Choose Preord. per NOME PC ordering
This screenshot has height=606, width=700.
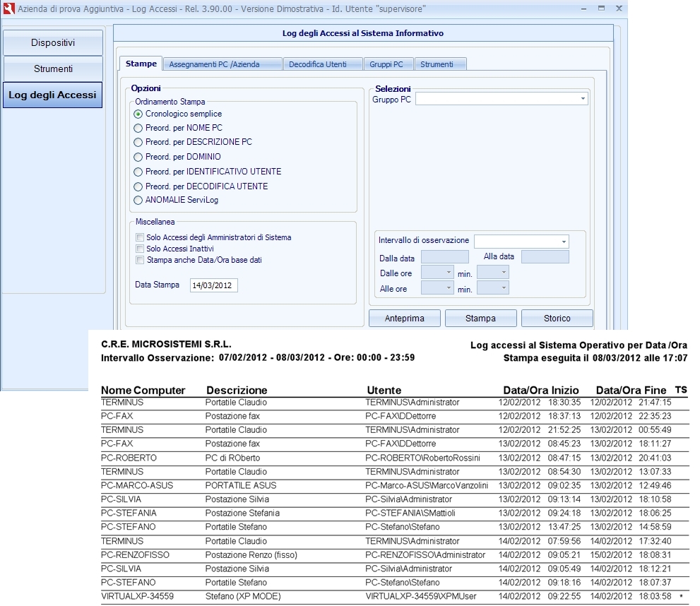click(x=138, y=128)
